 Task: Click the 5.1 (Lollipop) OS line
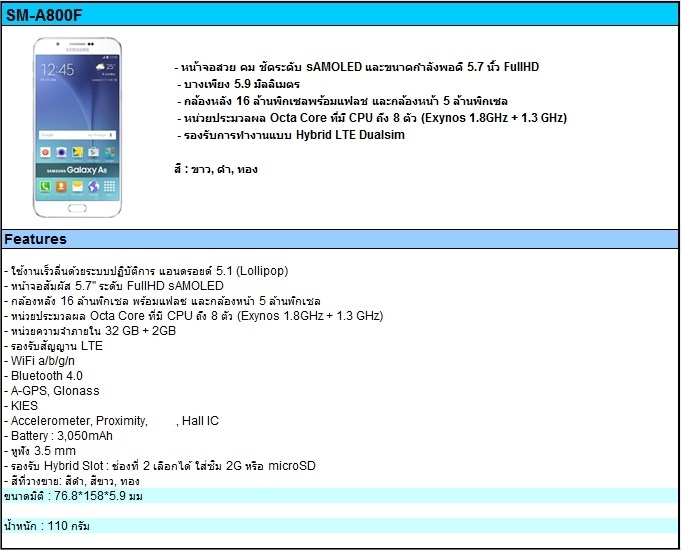coord(146,271)
